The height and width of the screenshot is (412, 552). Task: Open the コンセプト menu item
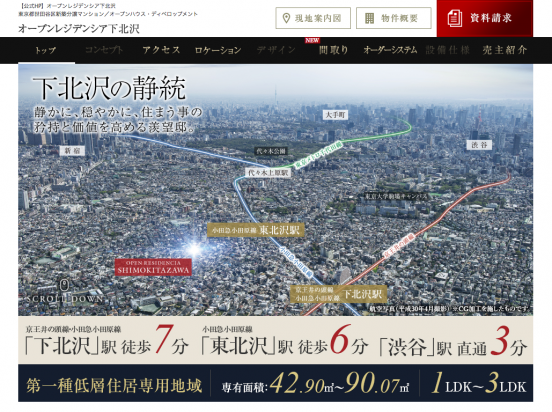[x=104, y=50]
